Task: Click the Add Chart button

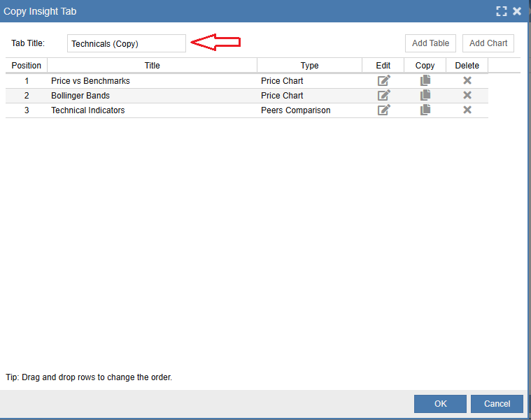Action: click(488, 43)
